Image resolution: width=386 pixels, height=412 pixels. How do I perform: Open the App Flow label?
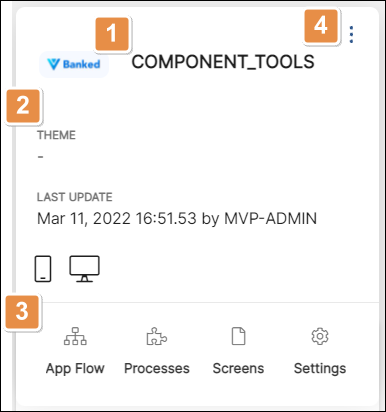(x=75, y=368)
